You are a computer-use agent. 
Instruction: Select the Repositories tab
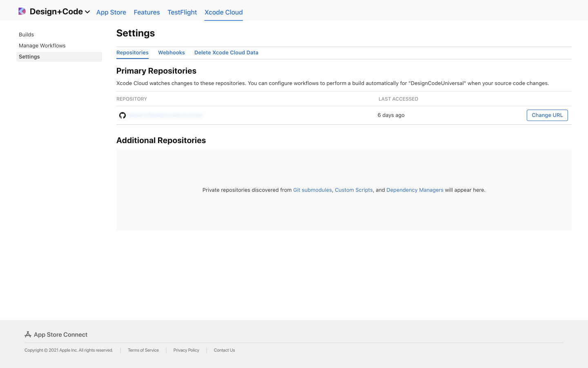coord(132,52)
